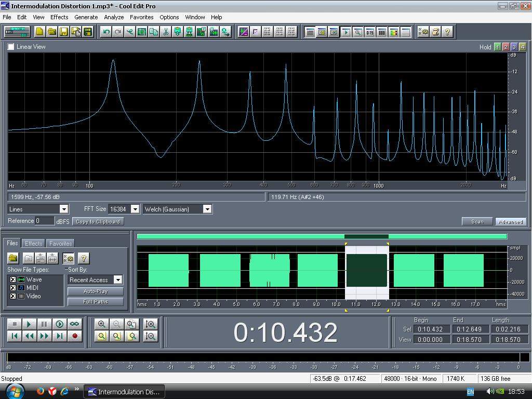532x399 pixels.
Task: Open the Lines graph style dropdown
Action: [64, 209]
